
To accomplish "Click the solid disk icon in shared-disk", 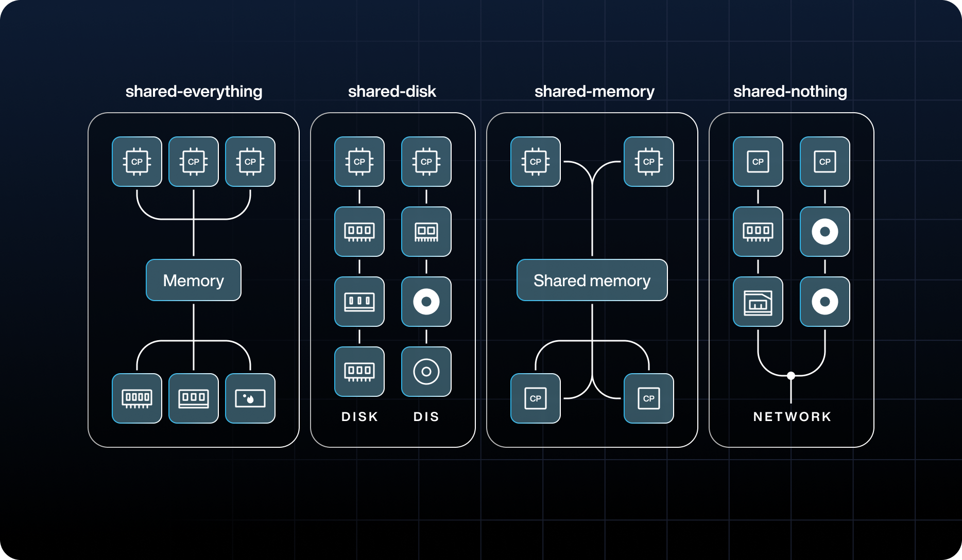I will point(426,302).
